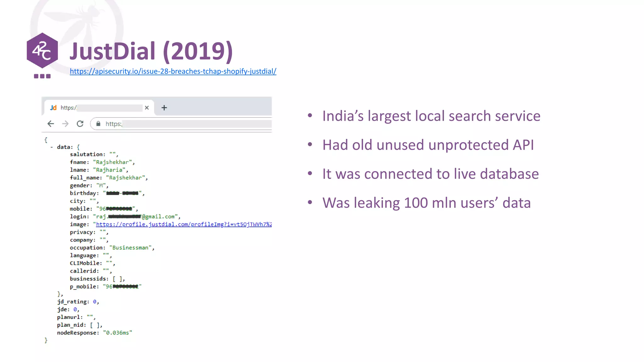Click the padlock icon in address bar
The image size is (644, 362).
pos(98,124)
